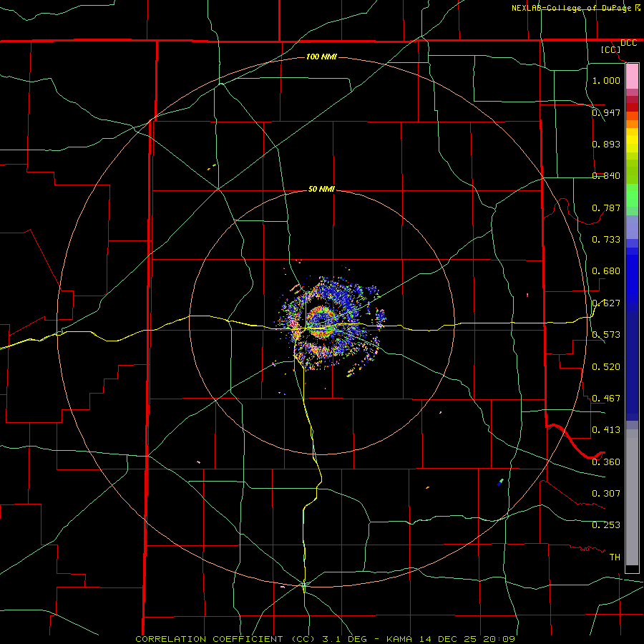Click the 0.680 legend value
This screenshot has width=644, height=644.
tap(606, 271)
